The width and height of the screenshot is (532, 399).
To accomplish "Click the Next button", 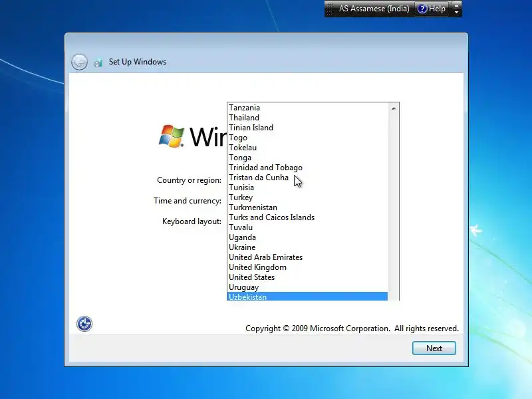I will tap(434, 348).
